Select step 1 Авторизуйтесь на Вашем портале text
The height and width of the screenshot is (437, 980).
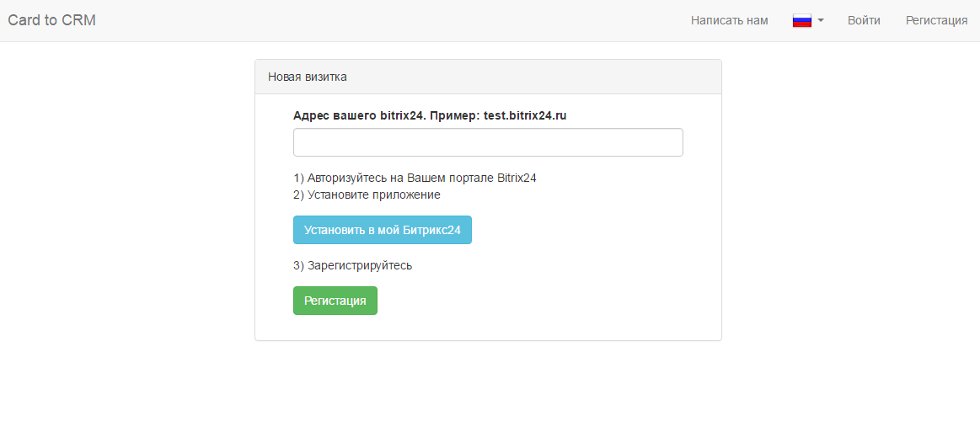[x=415, y=178]
